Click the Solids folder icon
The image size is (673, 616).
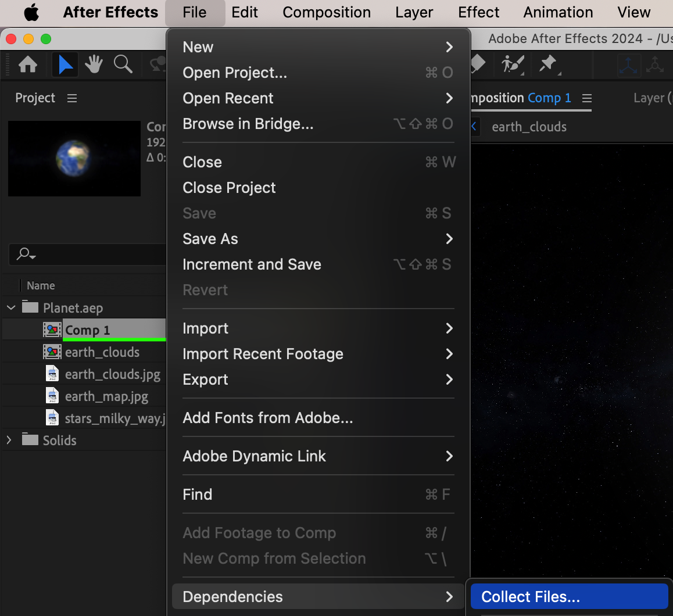[30, 439]
